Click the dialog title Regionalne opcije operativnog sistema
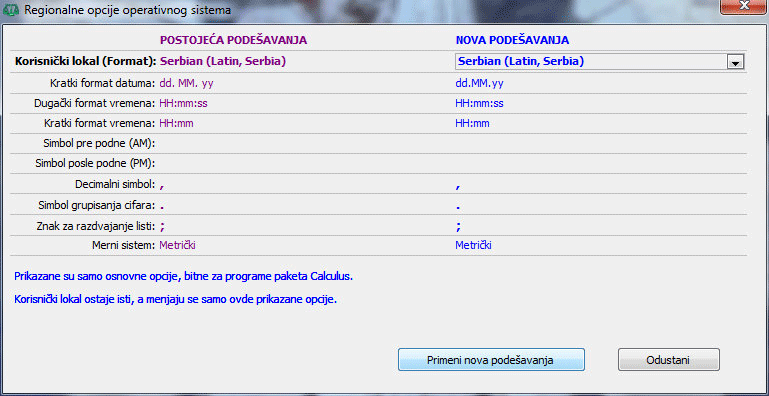Screen dimensions: 769x396 (128, 10)
